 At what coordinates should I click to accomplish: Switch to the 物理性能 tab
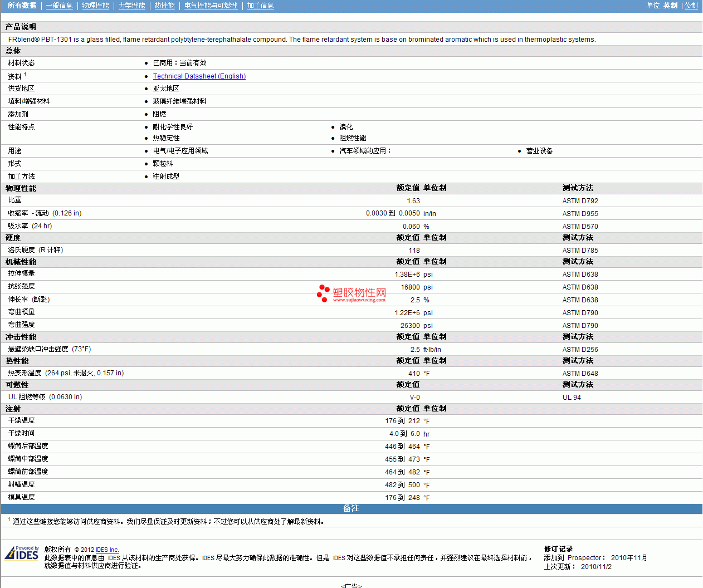click(95, 6)
